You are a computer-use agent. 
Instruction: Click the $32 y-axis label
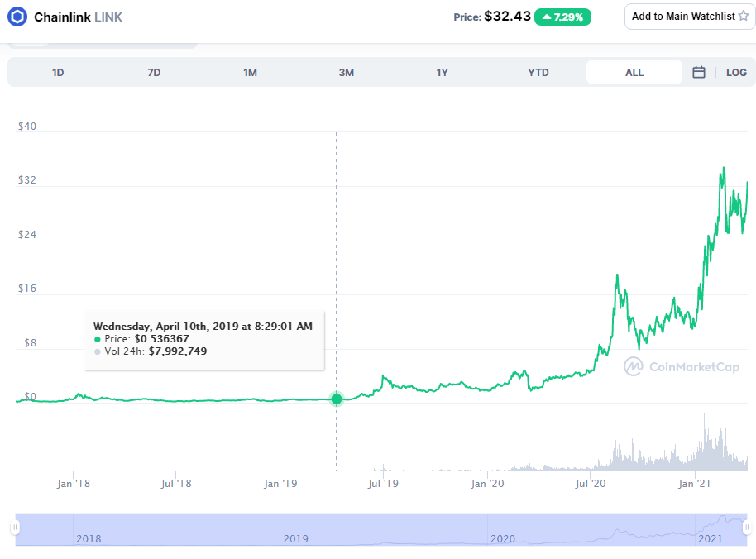click(x=27, y=180)
